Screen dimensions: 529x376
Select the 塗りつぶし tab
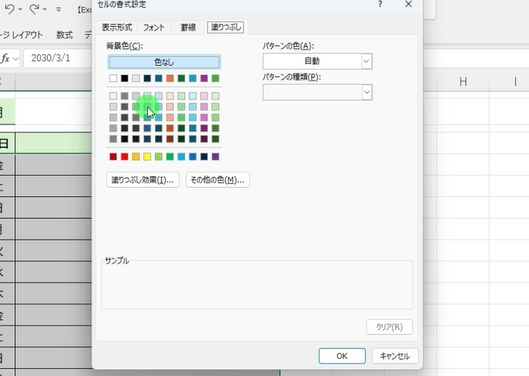(x=226, y=27)
